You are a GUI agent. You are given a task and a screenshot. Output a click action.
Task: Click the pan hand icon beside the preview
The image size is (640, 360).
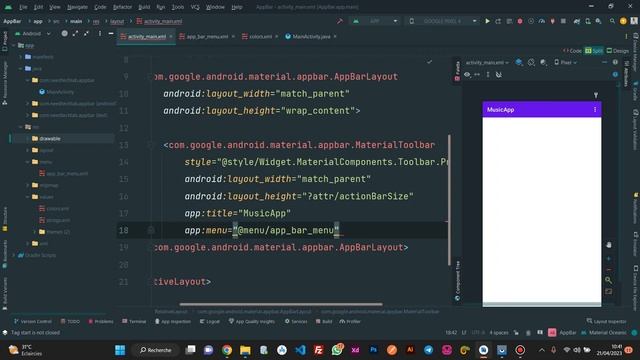(x=609, y=245)
